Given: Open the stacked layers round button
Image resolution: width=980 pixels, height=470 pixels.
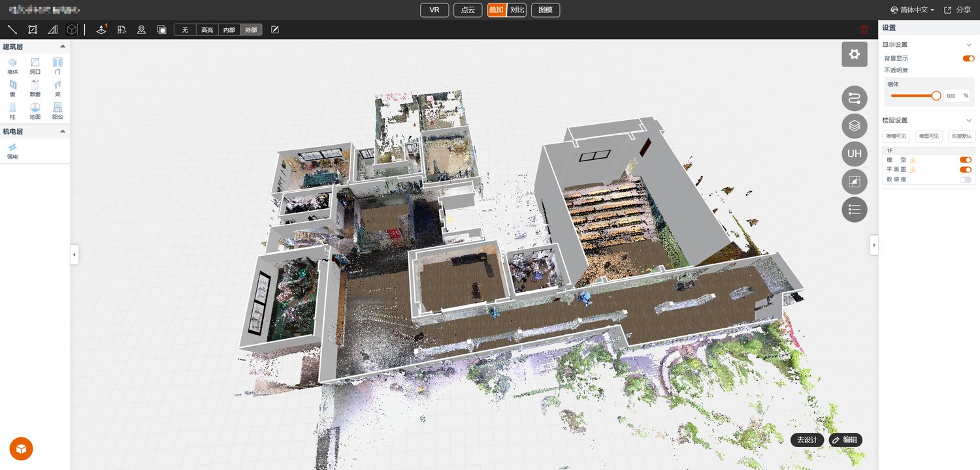Looking at the screenshot, I should click(x=855, y=126).
